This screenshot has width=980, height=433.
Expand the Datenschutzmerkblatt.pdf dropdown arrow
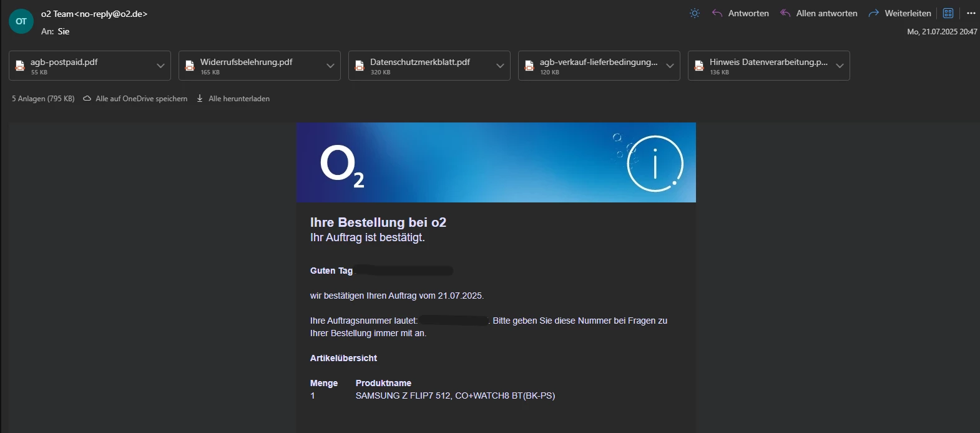point(500,66)
